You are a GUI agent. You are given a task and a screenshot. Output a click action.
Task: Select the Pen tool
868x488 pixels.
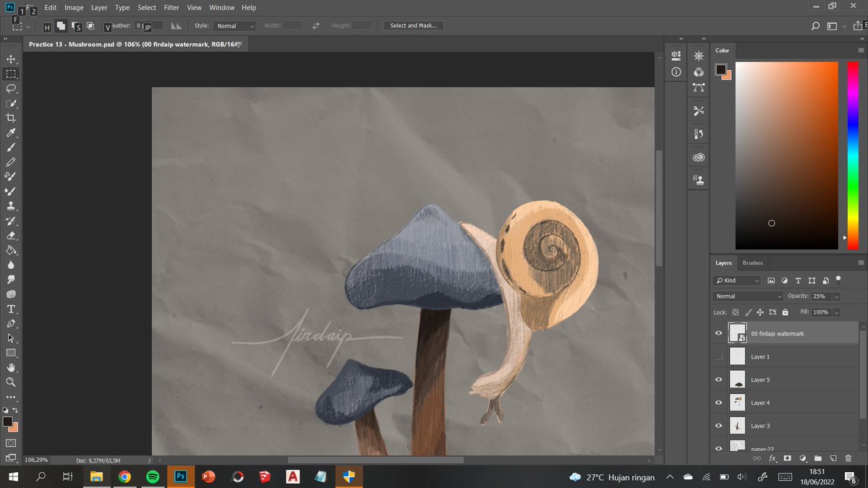11,323
